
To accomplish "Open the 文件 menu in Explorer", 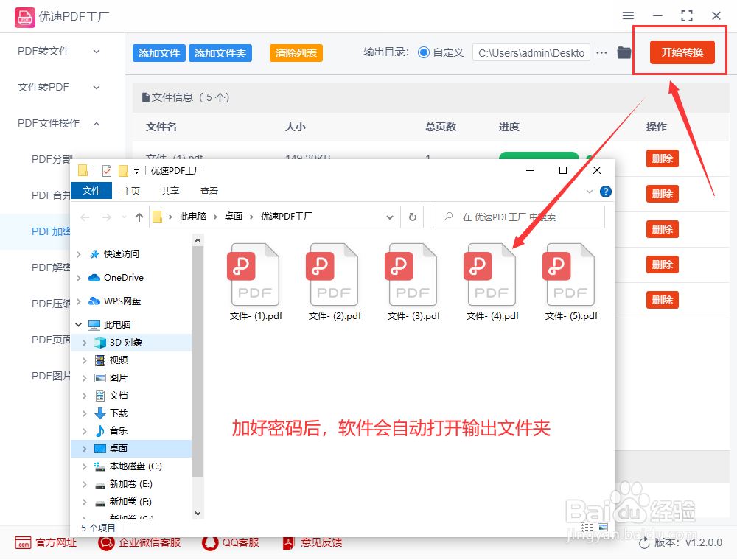I will click(91, 190).
